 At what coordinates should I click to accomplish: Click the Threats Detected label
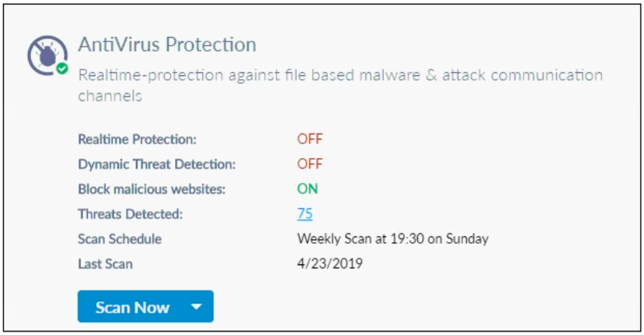point(129,214)
